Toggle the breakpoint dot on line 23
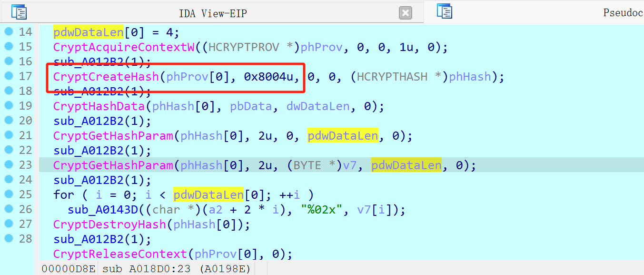The width and height of the screenshot is (644, 275). click(x=9, y=165)
